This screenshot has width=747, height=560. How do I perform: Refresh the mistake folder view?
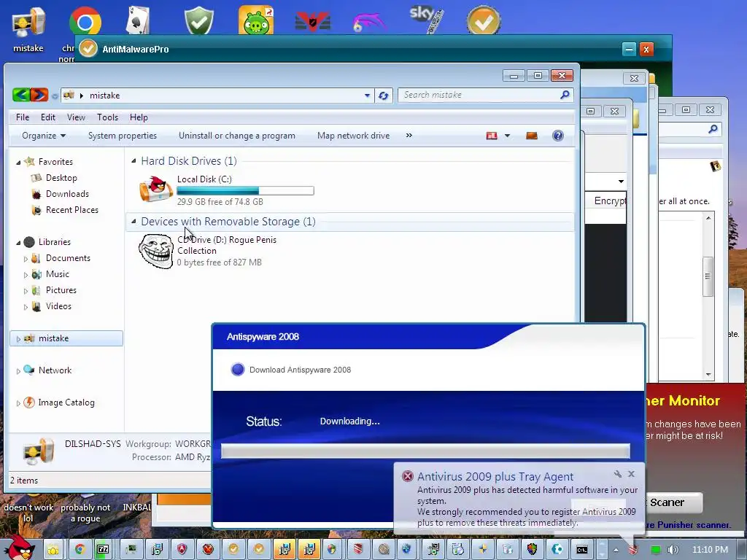(384, 96)
